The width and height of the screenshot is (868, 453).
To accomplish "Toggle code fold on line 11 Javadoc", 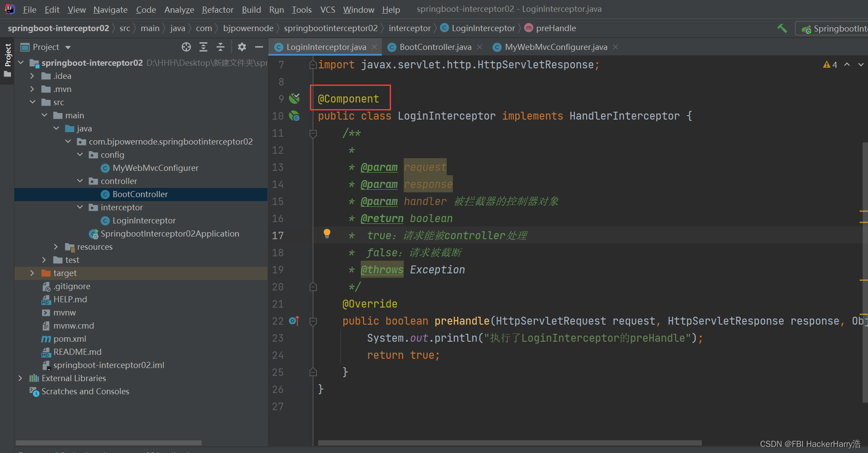I will pyautogui.click(x=313, y=133).
